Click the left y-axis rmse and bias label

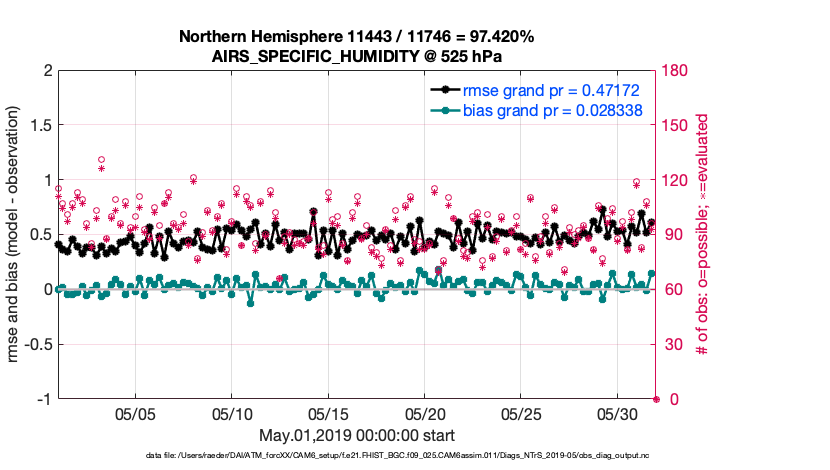pyautogui.click(x=17, y=234)
